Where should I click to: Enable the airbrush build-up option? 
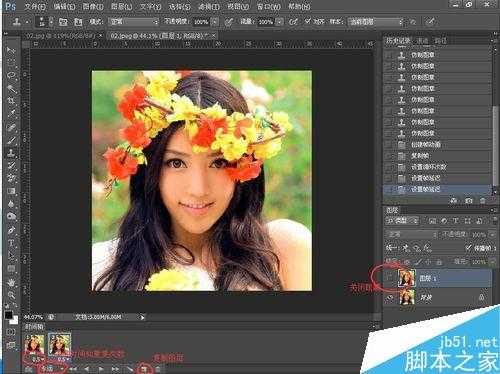click(x=293, y=22)
